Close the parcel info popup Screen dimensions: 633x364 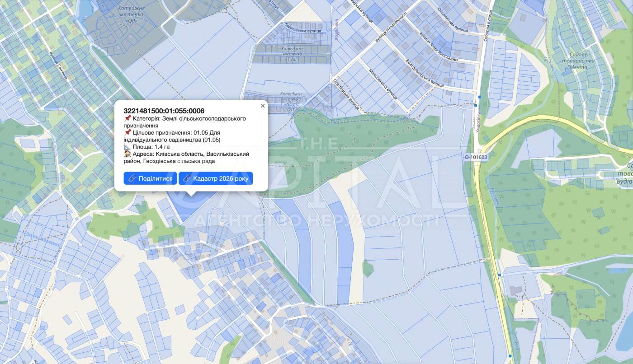click(263, 106)
